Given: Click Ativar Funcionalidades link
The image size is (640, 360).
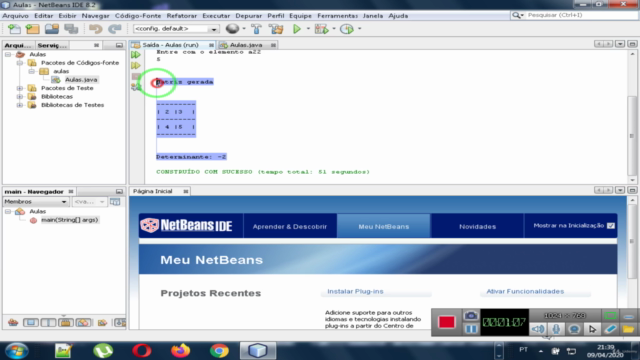Looking at the screenshot, I should [x=525, y=291].
